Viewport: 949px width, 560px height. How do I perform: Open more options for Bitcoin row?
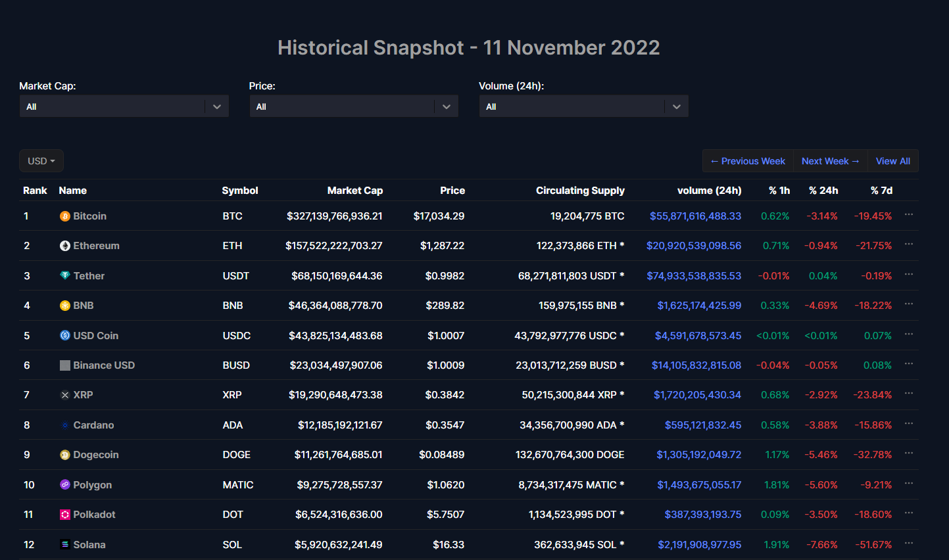908,215
